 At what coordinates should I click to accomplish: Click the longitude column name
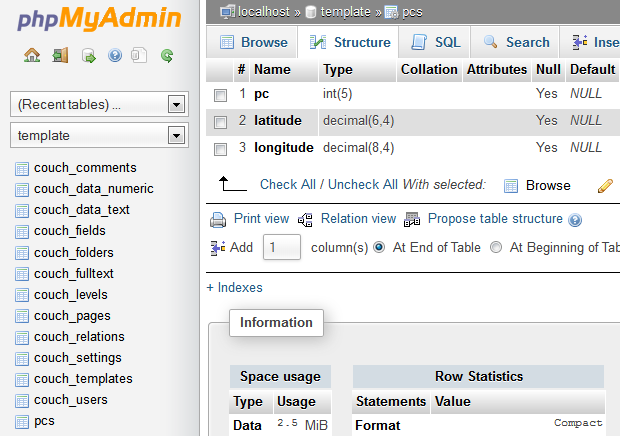point(284,148)
